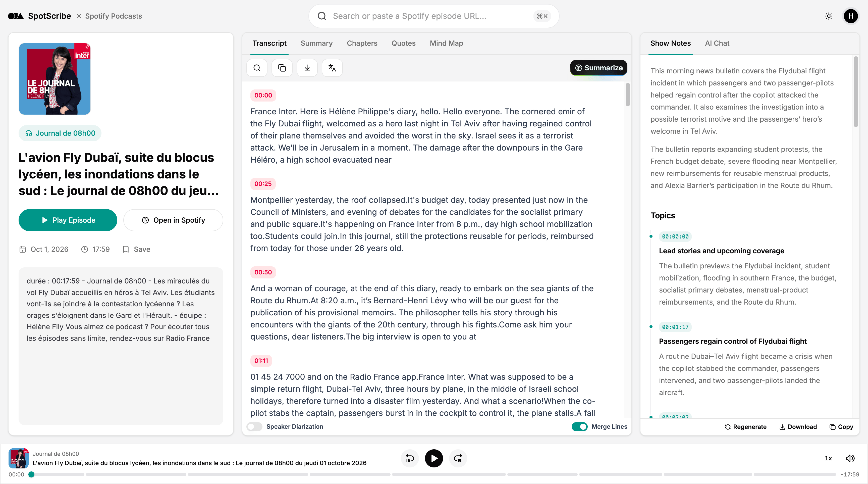
Task: Click the volume speaker icon
Action: coord(850,458)
